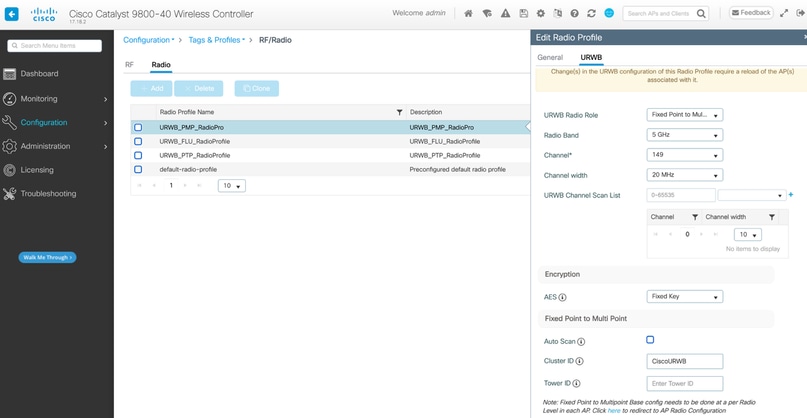Show AES info tooltip icon
Viewport: 807px width, 418px height.
tap(563, 297)
